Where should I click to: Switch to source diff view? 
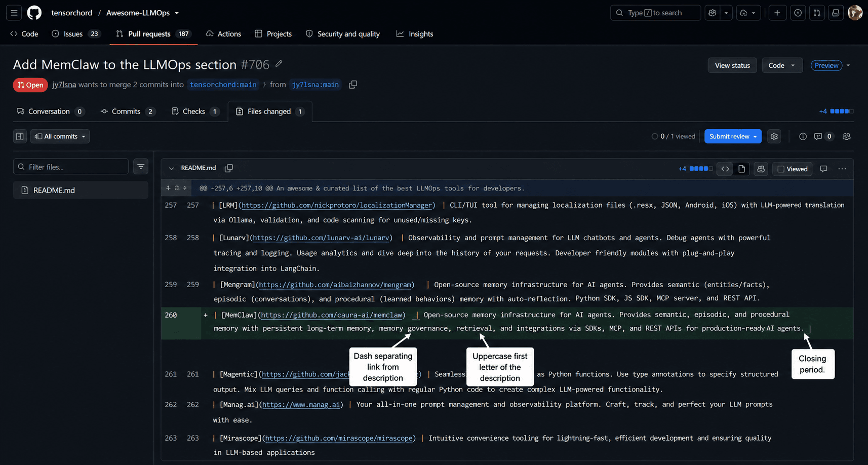pos(725,169)
